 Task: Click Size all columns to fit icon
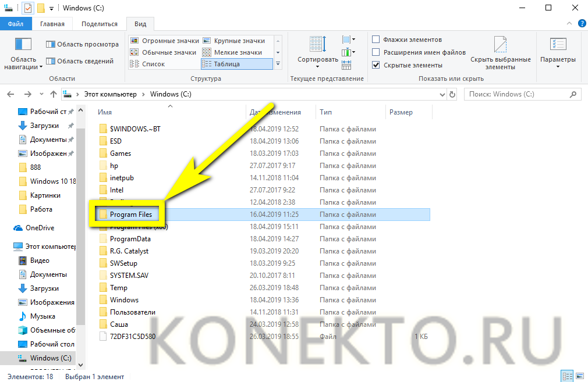[346, 65]
